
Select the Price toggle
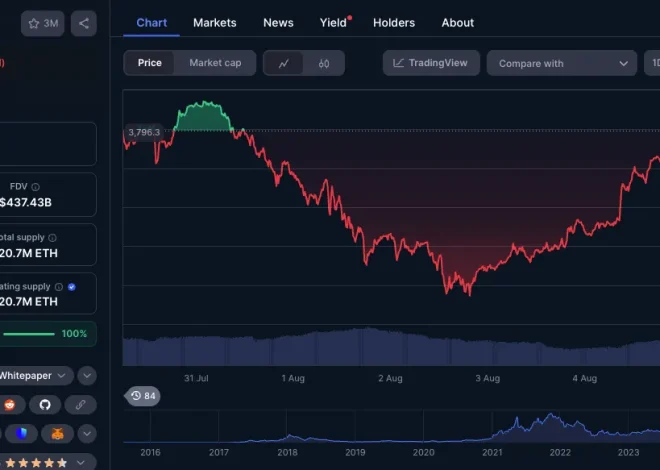coord(149,63)
